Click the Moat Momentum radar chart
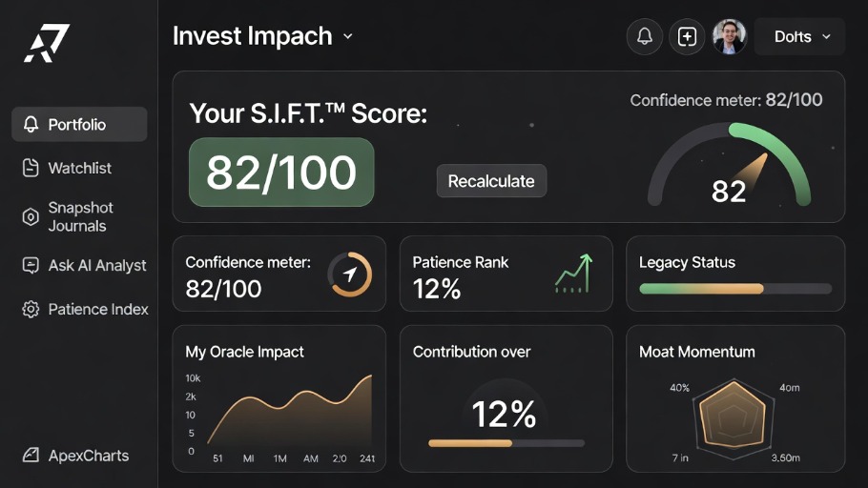The width and height of the screenshot is (868, 488). [x=733, y=416]
